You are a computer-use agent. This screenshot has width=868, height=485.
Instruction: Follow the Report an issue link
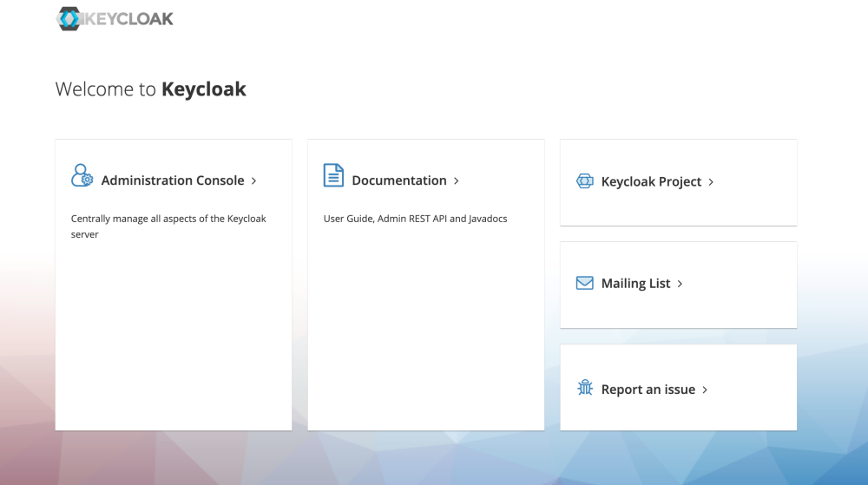pyautogui.click(x=648, y=390)
